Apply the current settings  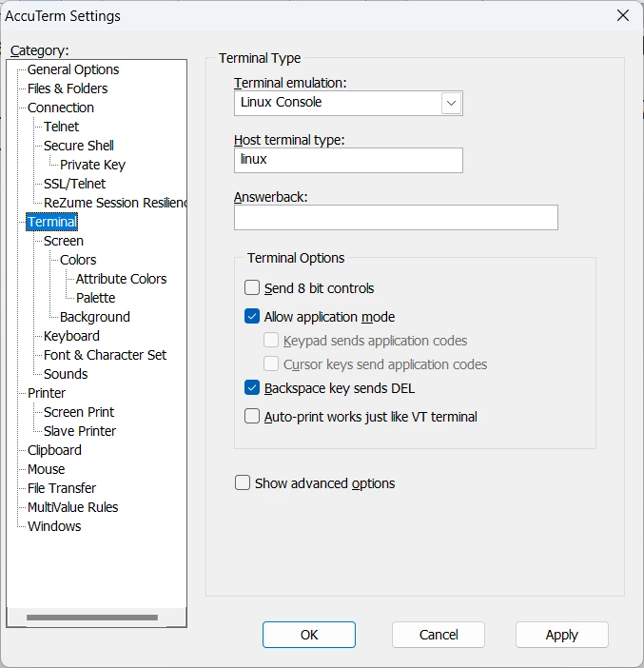tap(562, 635)
